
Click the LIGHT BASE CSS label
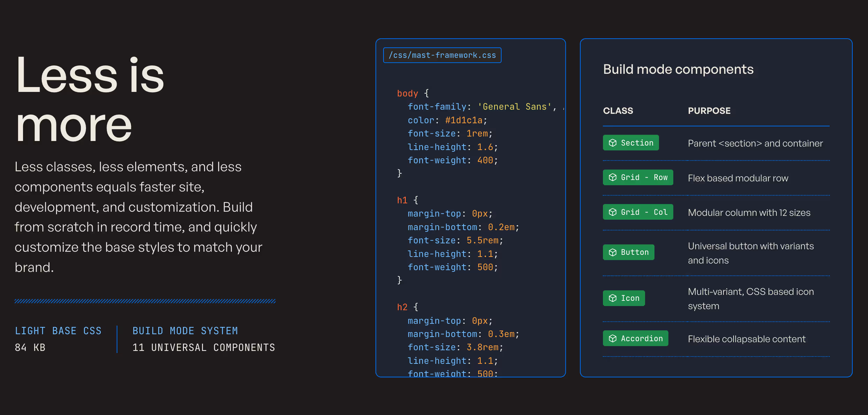[x=58, y=331]
